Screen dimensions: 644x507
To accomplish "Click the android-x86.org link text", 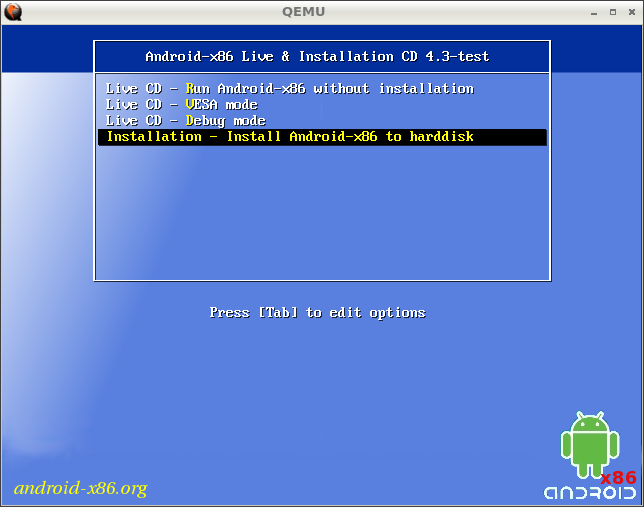I will pos(80,488).
